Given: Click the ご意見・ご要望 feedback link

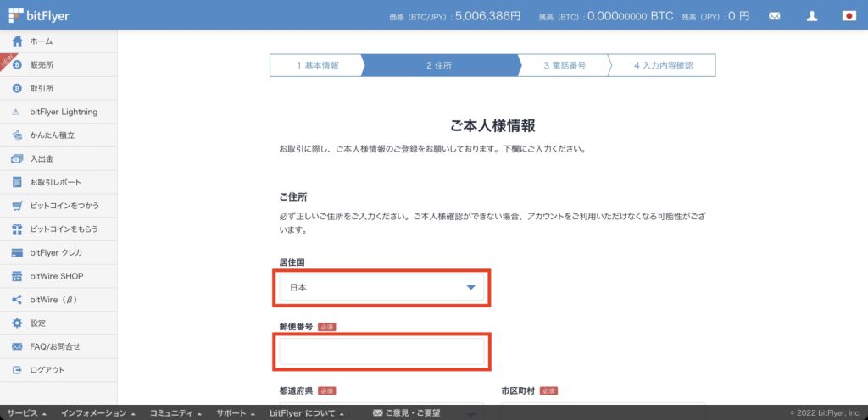Looking at the screenshot, I should tap(407, 413).
